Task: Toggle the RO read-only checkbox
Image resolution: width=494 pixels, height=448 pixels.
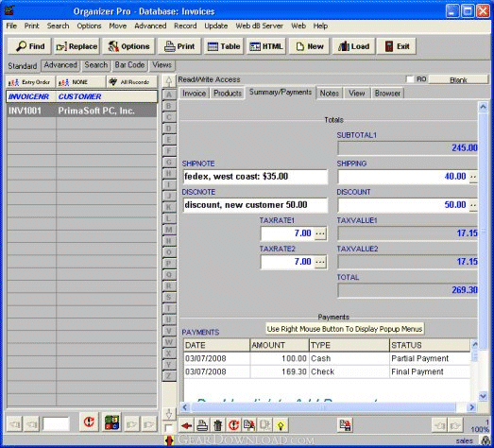Action: (x=410, y=79)
